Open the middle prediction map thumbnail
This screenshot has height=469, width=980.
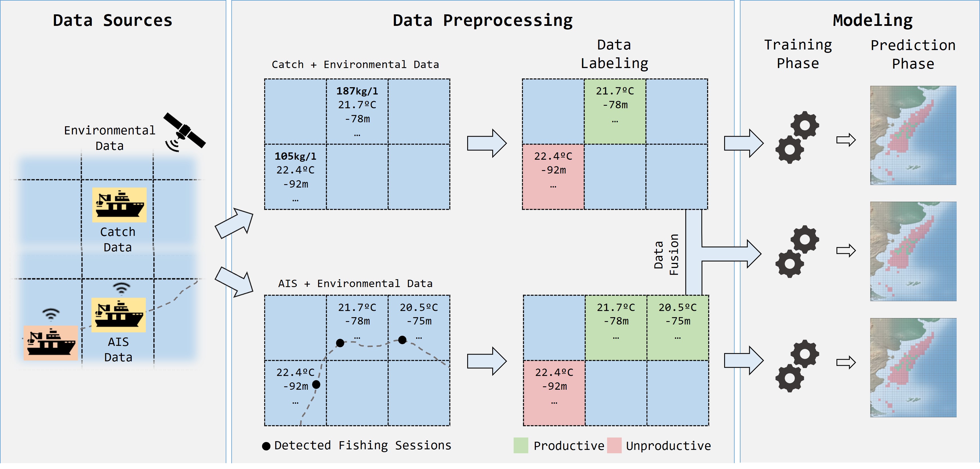[913, 251]
